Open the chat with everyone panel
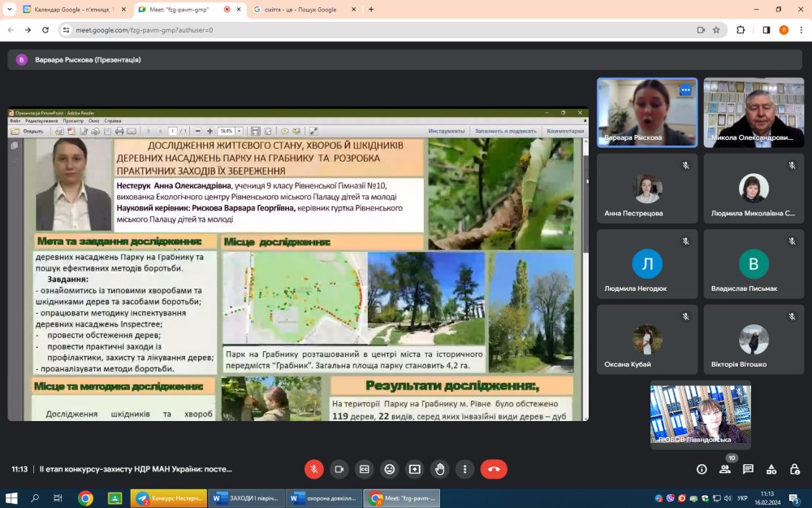This screenshot has width=812, height=508. coord(748,469)
